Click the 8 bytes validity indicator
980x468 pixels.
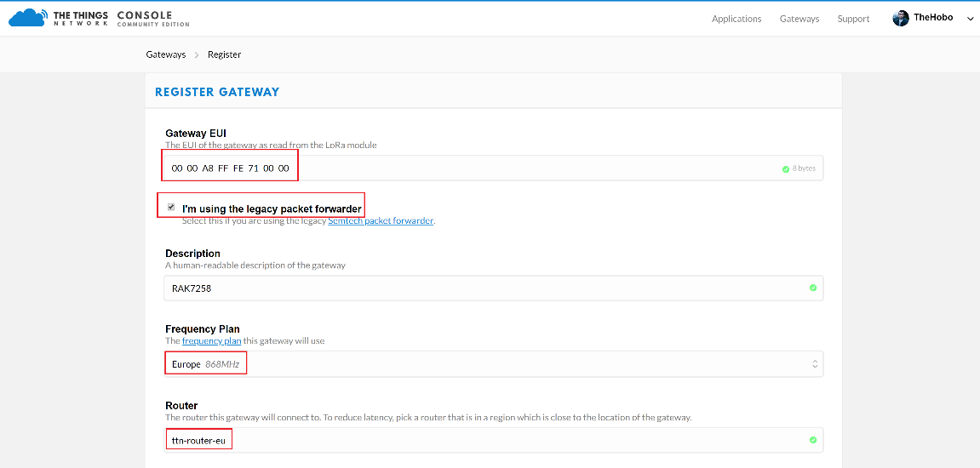[799, 168]
